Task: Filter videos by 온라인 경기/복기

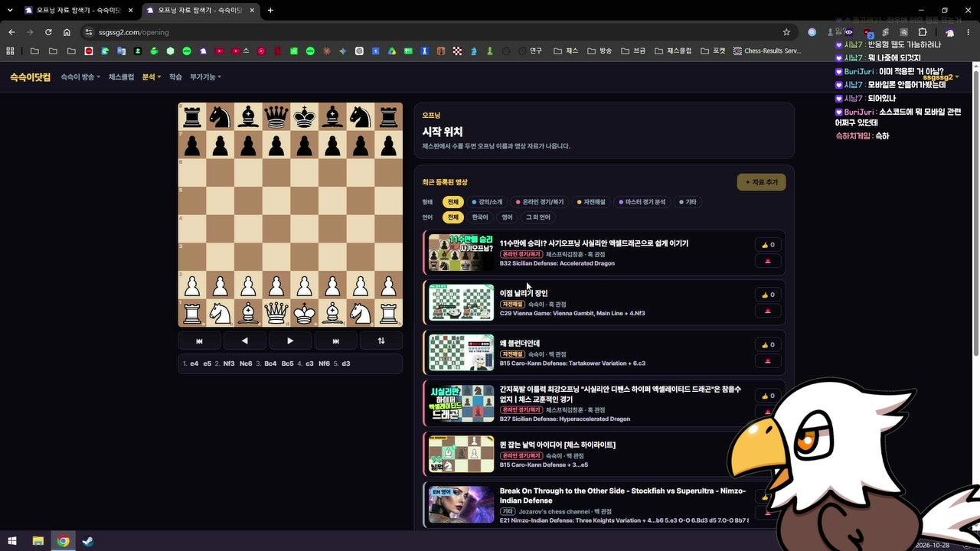Action: click(540, 202)
